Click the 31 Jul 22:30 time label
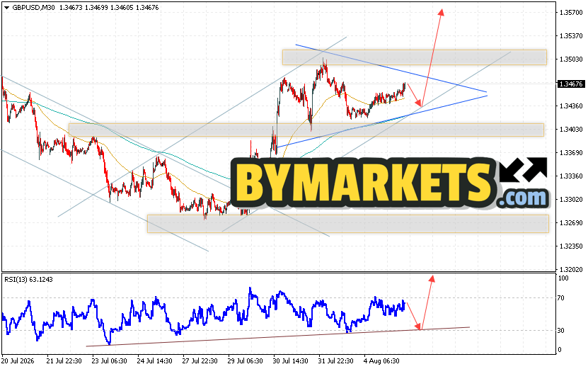 coord(335,361)
